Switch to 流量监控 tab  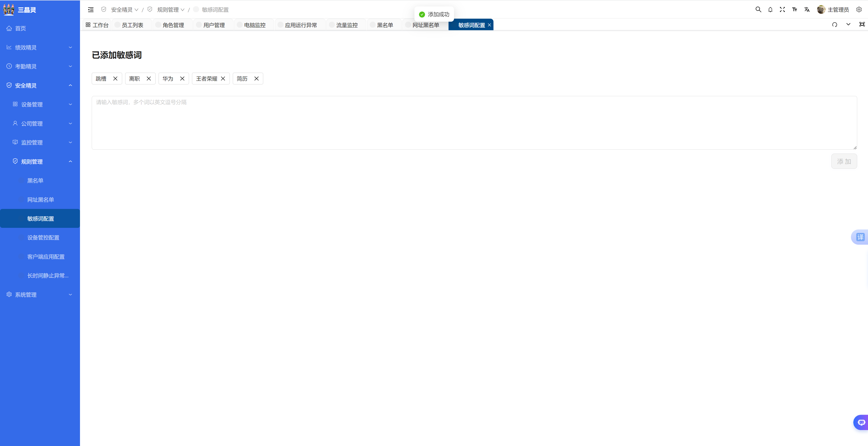tap(346, 25)
